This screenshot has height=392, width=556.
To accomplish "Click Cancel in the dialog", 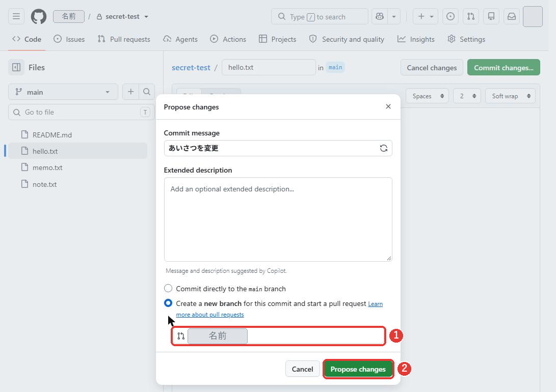I will coord(303,369).
